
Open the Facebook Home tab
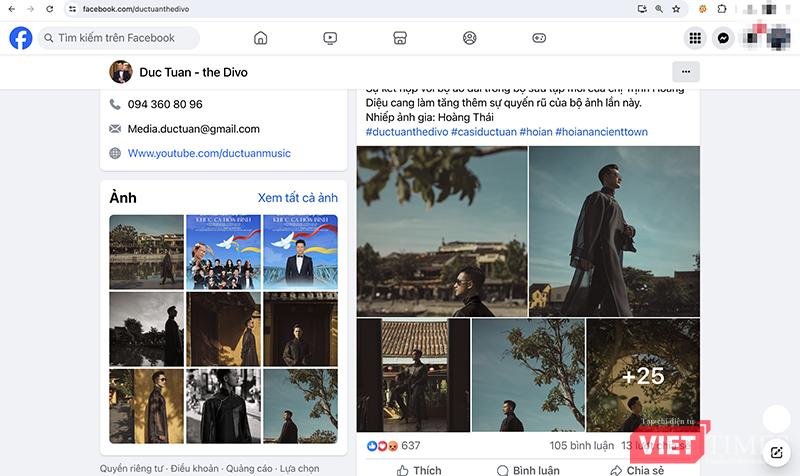point(261,38)
